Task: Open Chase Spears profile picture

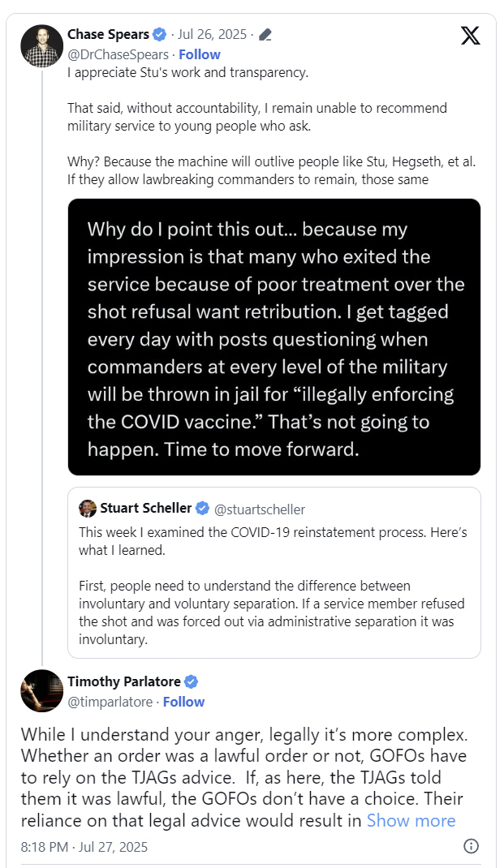Action: tap(42, 46)
